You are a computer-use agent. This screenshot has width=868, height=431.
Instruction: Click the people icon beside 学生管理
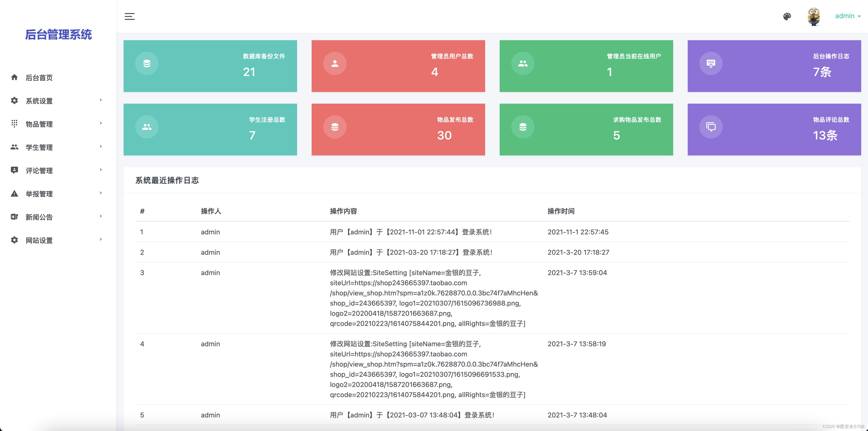(14, 147)
